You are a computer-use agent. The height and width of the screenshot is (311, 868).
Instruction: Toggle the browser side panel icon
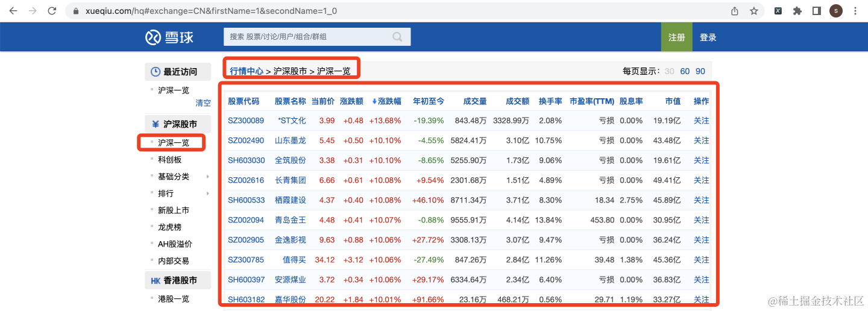(817, 11)
